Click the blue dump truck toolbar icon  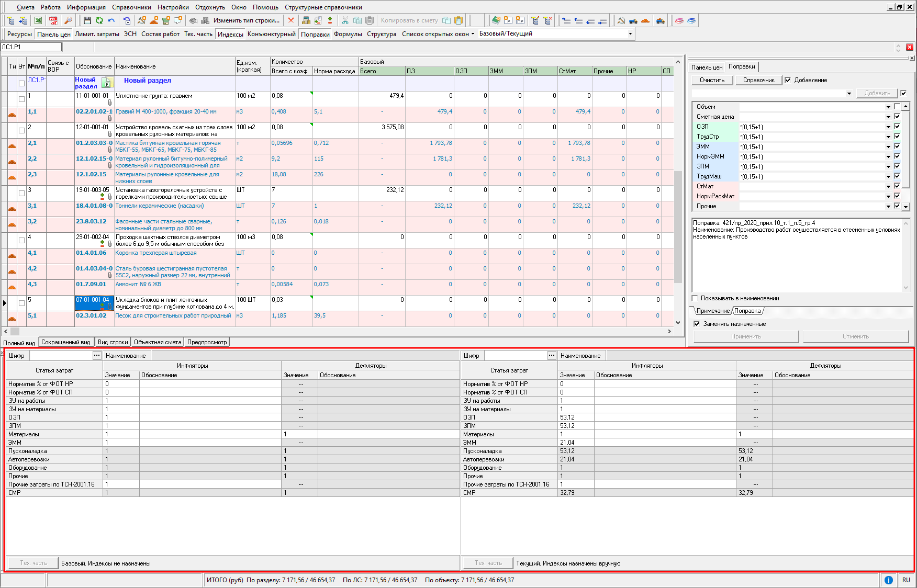(x=633, y=20)
